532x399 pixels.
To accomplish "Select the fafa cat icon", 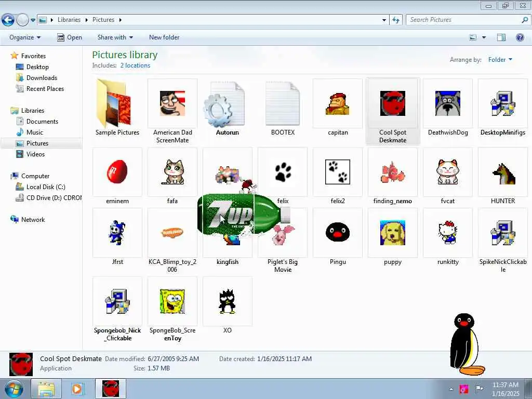I will pos(172,171).
